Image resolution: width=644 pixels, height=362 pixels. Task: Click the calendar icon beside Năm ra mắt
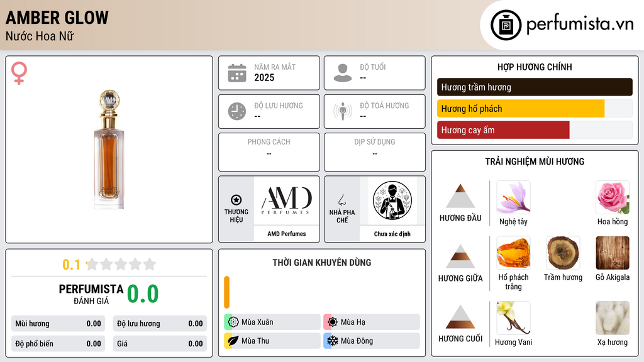237,73
